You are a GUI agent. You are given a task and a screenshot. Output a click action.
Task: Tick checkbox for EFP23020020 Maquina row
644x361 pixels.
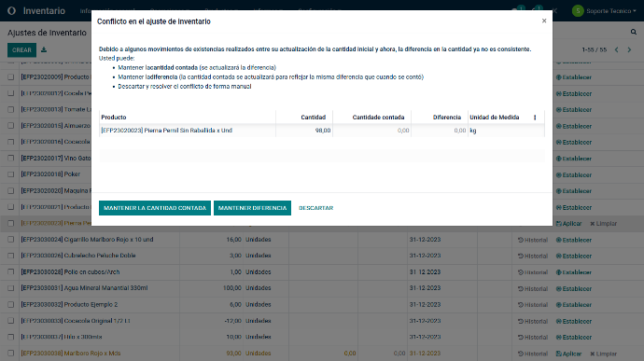(11, 191)
